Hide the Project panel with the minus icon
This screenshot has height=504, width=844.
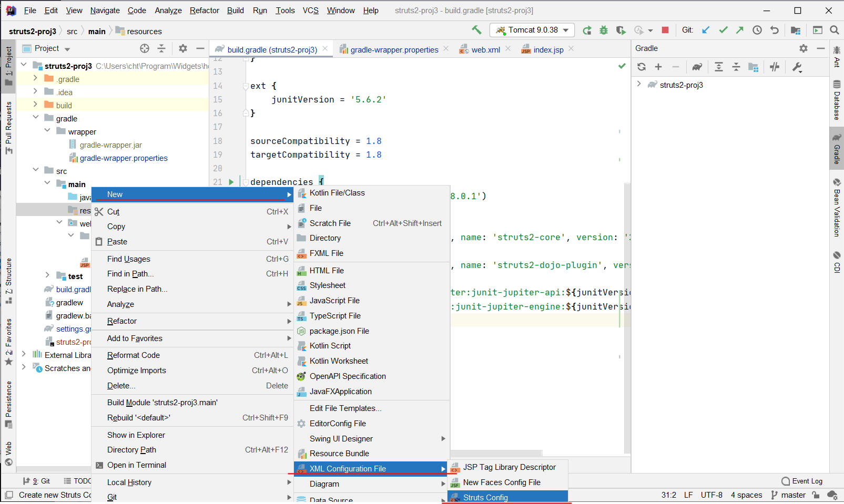pos(200,48)
